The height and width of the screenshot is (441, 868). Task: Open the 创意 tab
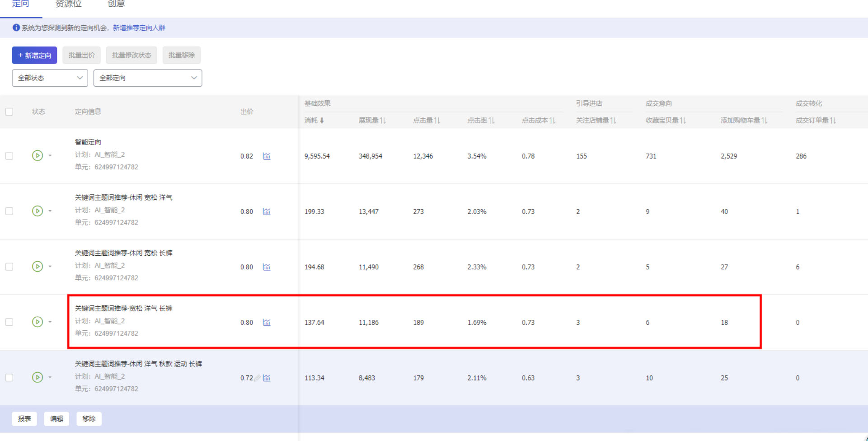coord(116,4)
